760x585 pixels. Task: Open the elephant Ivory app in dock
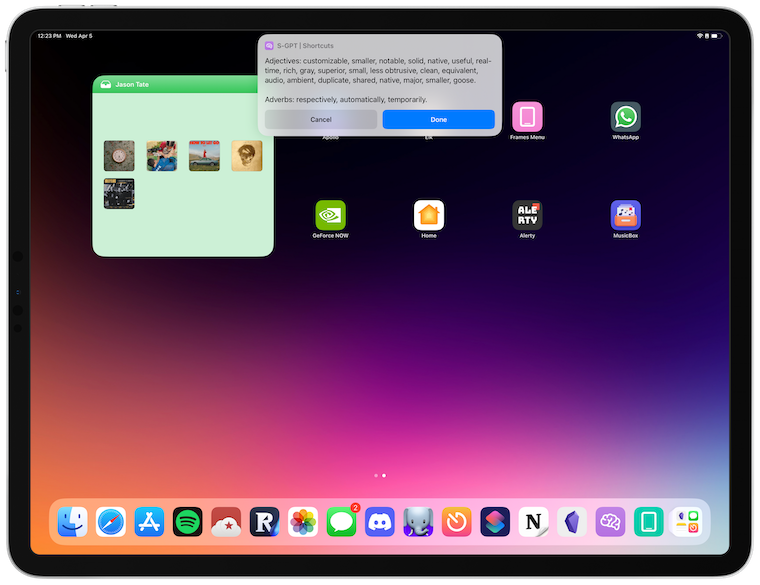418,522
